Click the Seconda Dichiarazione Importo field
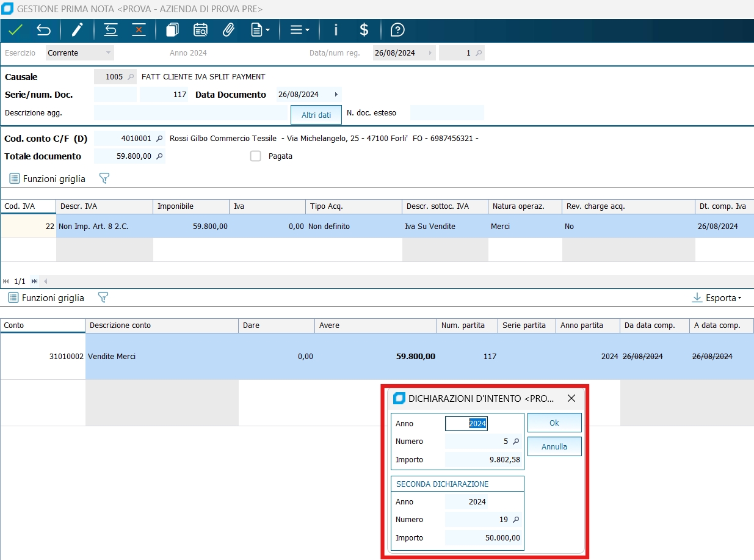The image size is (754, 560). click(x=484, y=538)
